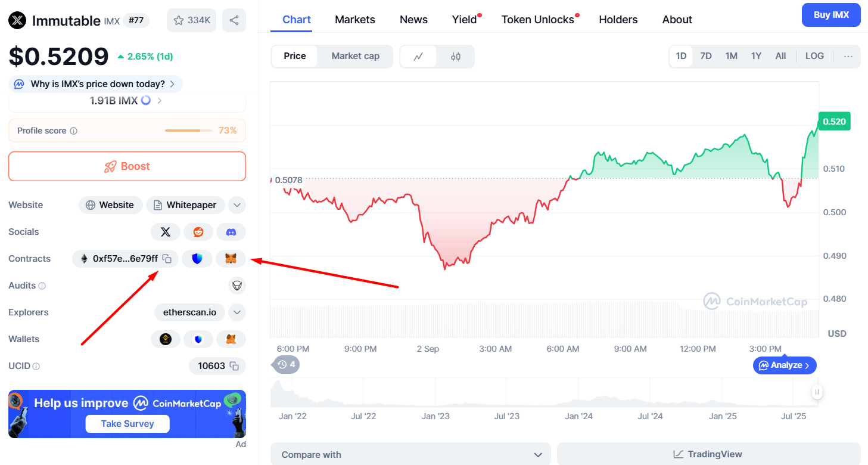Toggle LOG scale on the chart
This screenshot has height=465, width=868.
(814, 56)
